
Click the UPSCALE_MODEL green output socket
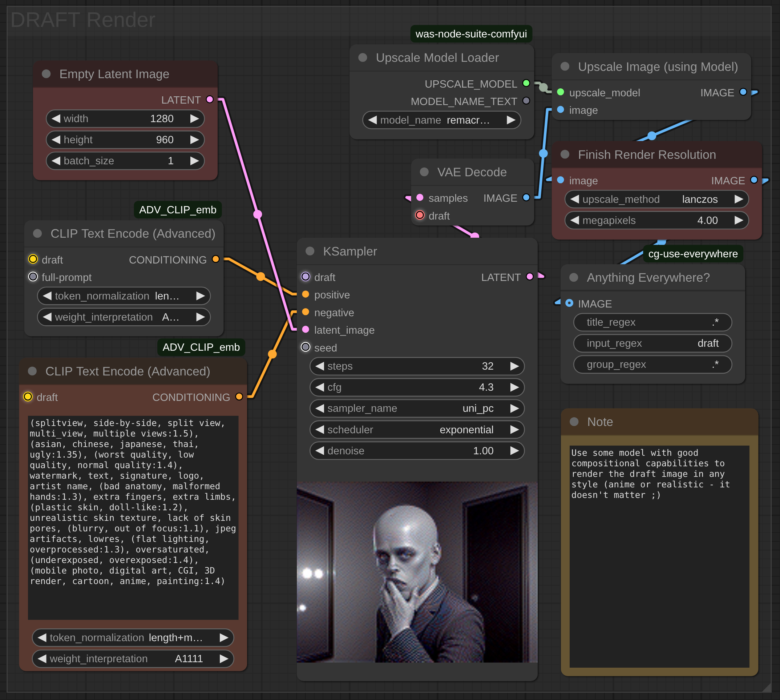(526, 83)
